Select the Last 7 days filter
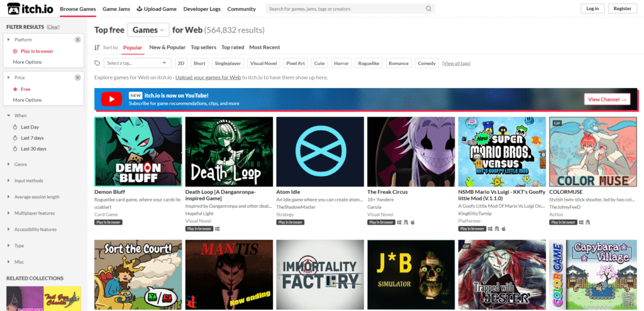Viewport: 644px width, 311px height. click(31, 138)
